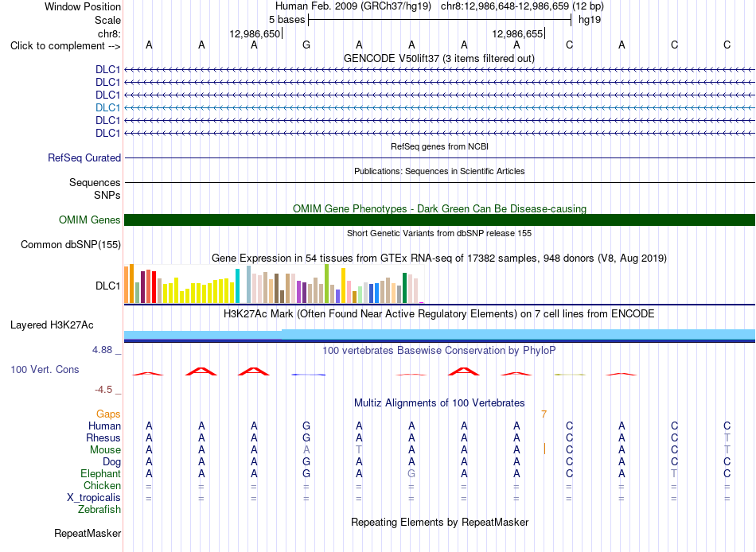Click the Common dbSNP(155) track label
The height and width of the screenshot is (552, 756).
(x=70, y=244)
